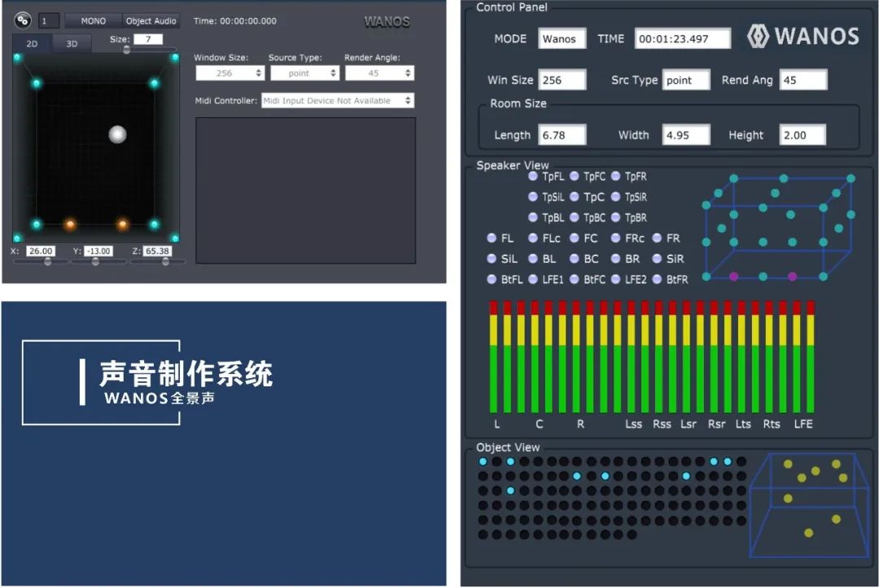Image resolution: width=879 pixels, height=588 pixels.
Task: Toggle the BtFL speaker indicator
Action: click(492, 279)
